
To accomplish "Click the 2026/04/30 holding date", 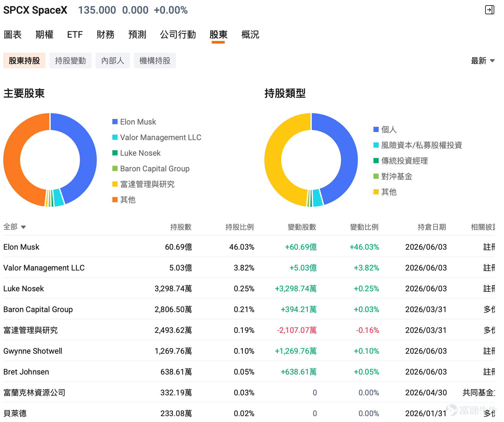I will pyautogui.click(x=426, y=393).
